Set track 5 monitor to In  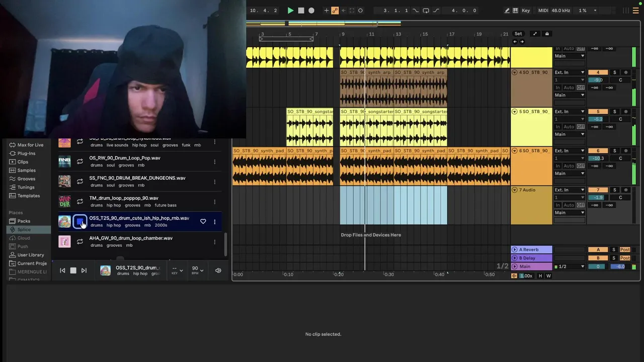coord(558,127)
